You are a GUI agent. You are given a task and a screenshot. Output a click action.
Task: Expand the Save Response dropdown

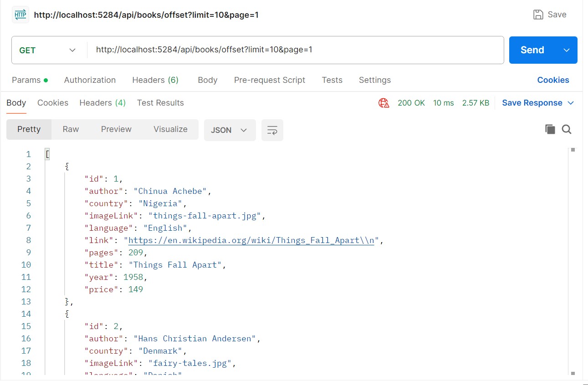pyautogui.click(x=571, y=103)
